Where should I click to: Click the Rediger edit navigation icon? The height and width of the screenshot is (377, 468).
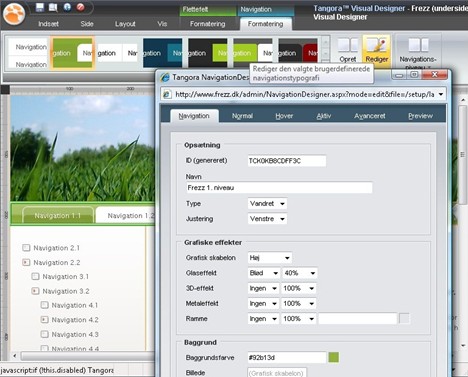click(x=376, y=50)
